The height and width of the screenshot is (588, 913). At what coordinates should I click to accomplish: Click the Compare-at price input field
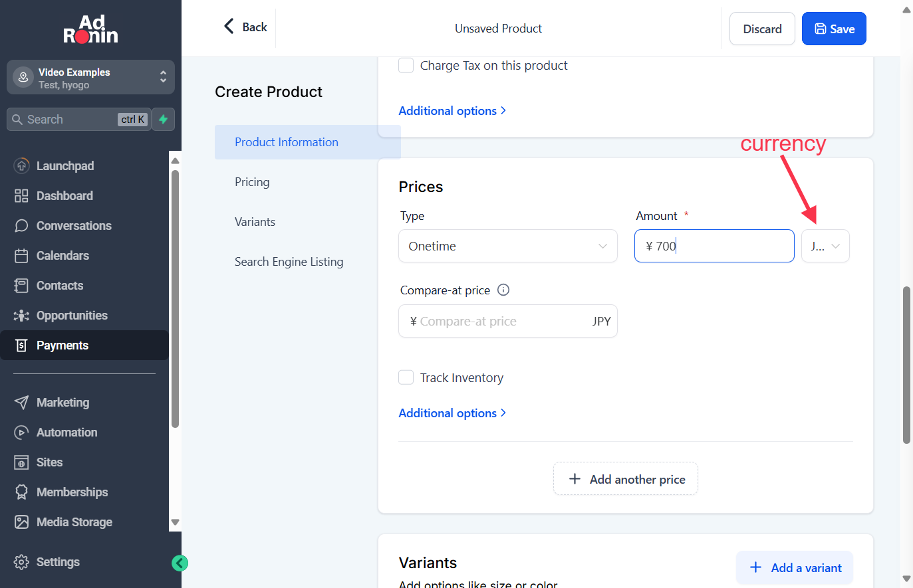(508, 321)
